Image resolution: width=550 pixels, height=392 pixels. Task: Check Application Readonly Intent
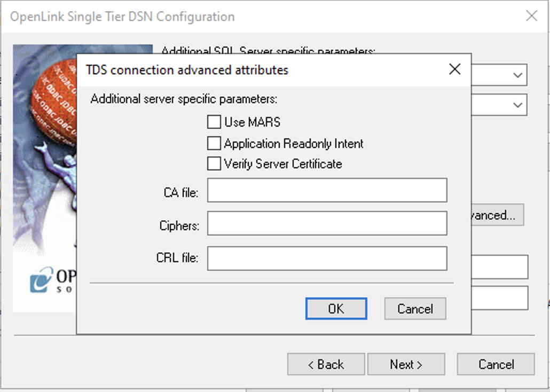[214, 143]
